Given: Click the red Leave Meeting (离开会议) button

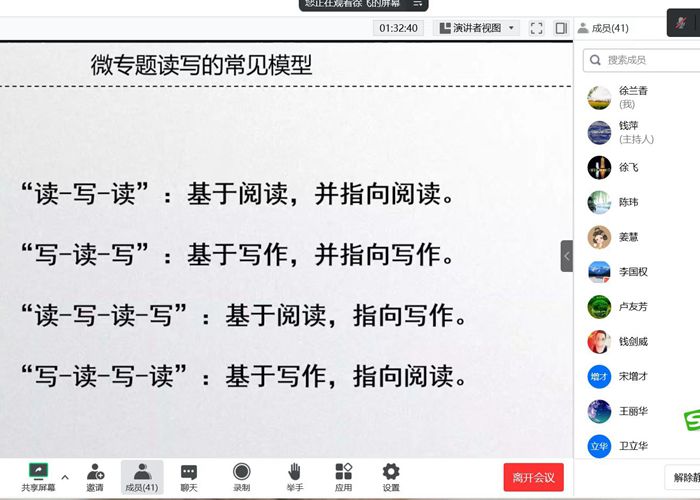Looking at the screenshot, I should (533, 477).
